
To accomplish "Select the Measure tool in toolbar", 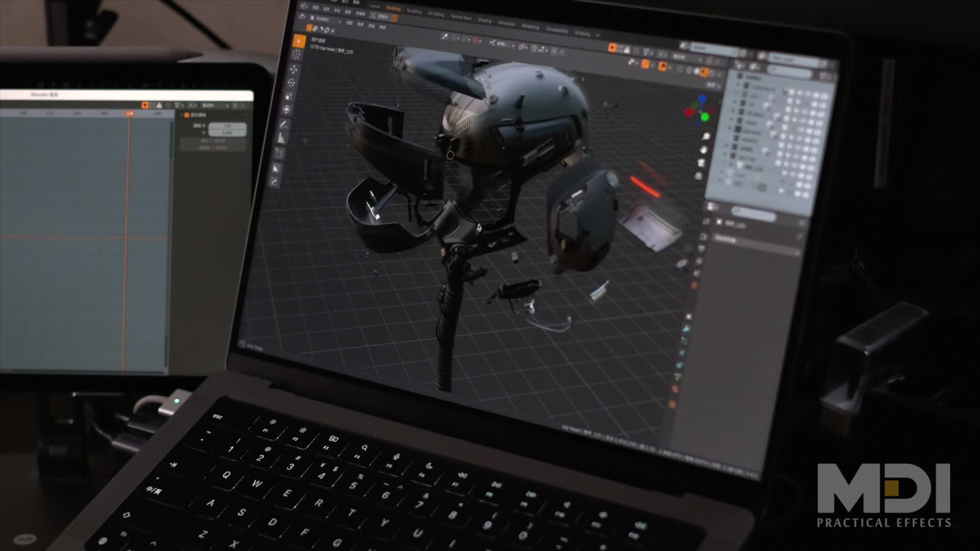I will click(282, 138).
